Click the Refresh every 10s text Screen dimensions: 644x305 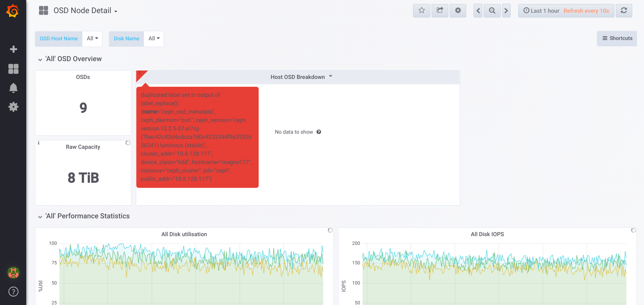586,11
